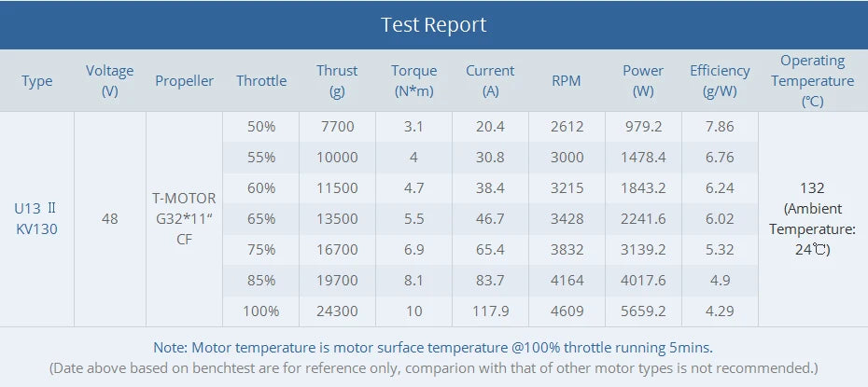Click the T-MOTOR G32*11" CF propeller cell
The width and height of the screenshot is (868, 387).
(184, 219)
